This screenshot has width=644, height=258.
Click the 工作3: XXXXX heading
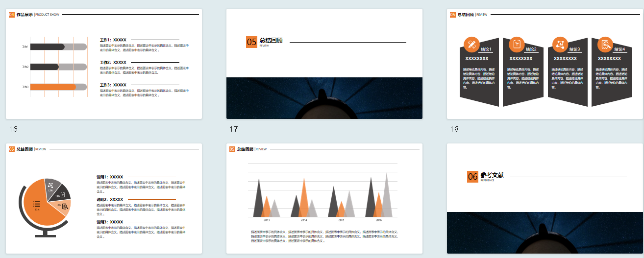pyautogui.click(x=113, y=85)
